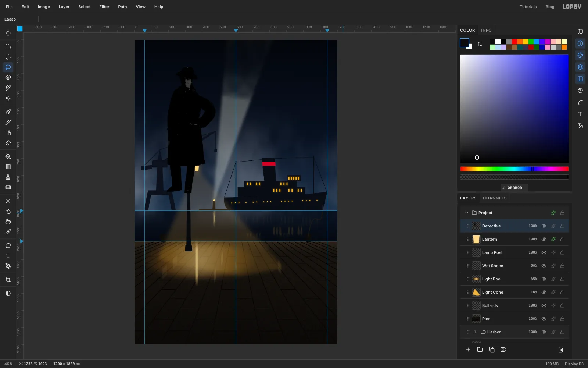Pick the red swatch in palette
Screen dimensions: 588x368
click(514, 42)
